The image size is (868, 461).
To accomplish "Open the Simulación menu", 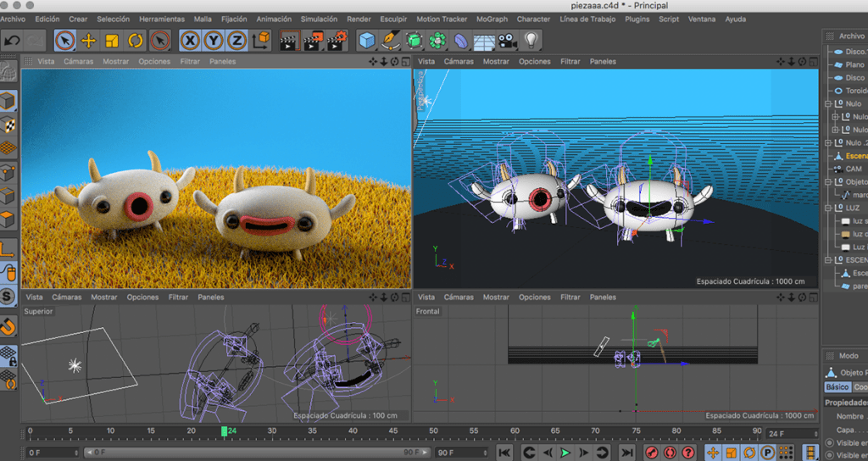I will [319, 19].
